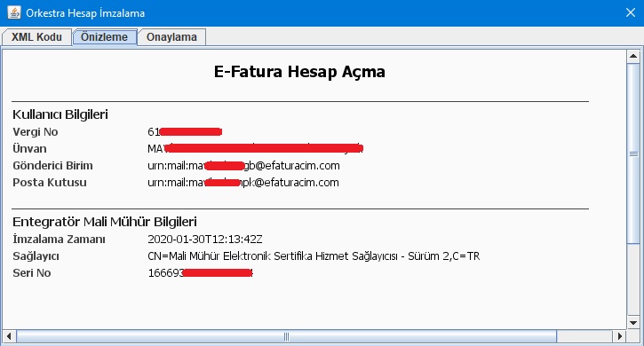Close the Orkestra Hesap İmzalama window
Screen dimensions: 644x346
pyautogui.click(x=631, y=12)
